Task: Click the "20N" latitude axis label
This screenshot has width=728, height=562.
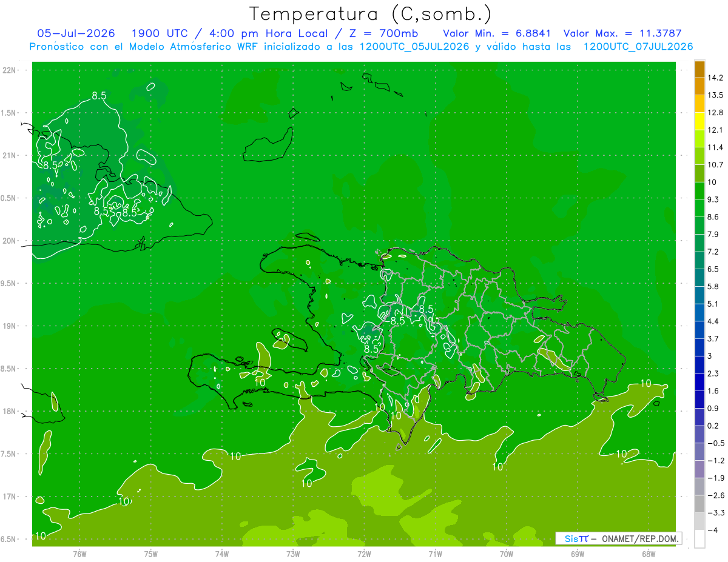Action: click(9, 241)
